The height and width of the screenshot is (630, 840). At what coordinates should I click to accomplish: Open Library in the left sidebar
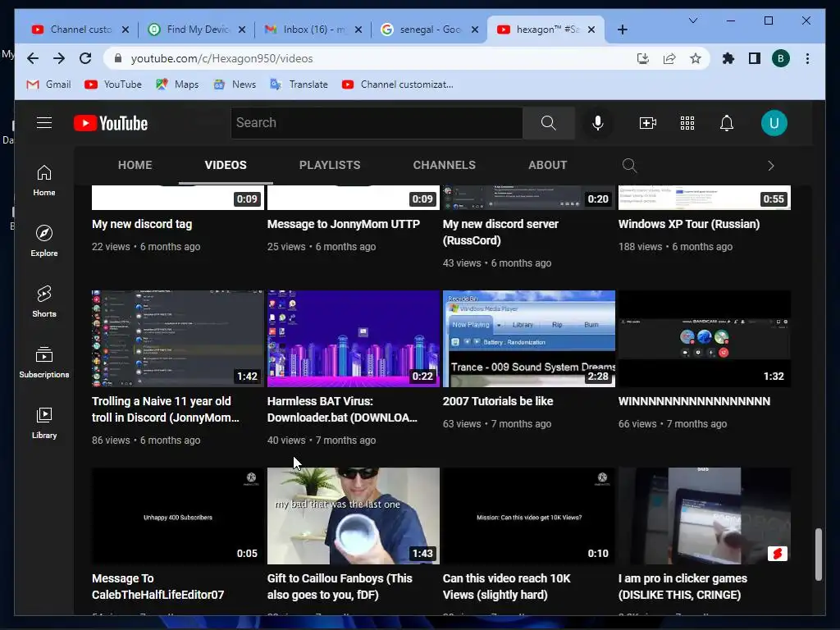pos(44,423)
